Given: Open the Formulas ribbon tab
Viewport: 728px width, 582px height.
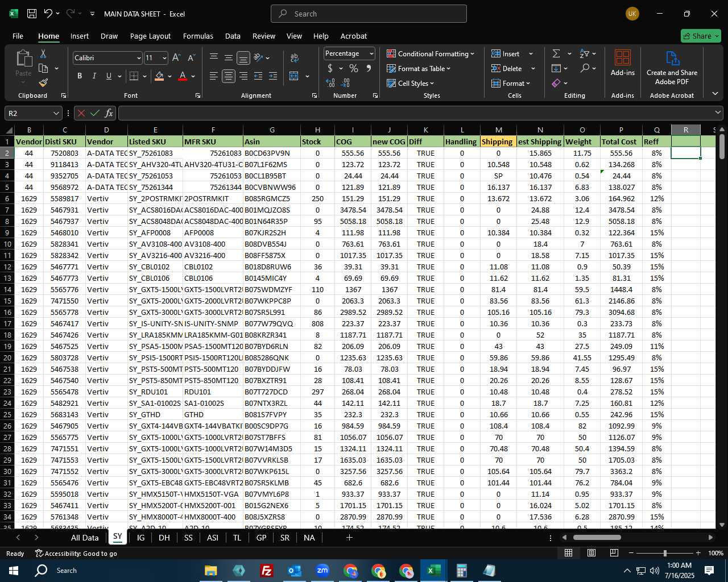Looking at the screenshot, I should pos(198,36).
